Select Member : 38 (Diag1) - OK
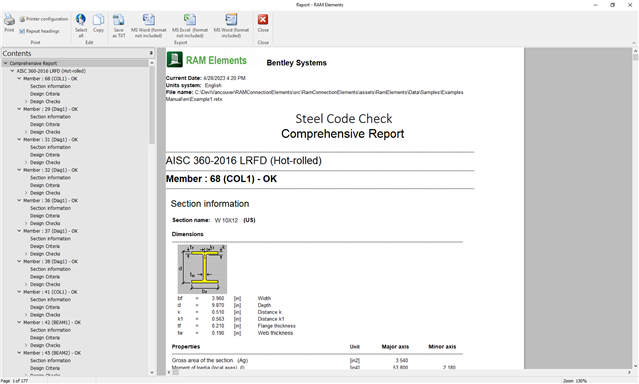The height and width of the screenshot is (384, 639). click(x=51, y=262)
